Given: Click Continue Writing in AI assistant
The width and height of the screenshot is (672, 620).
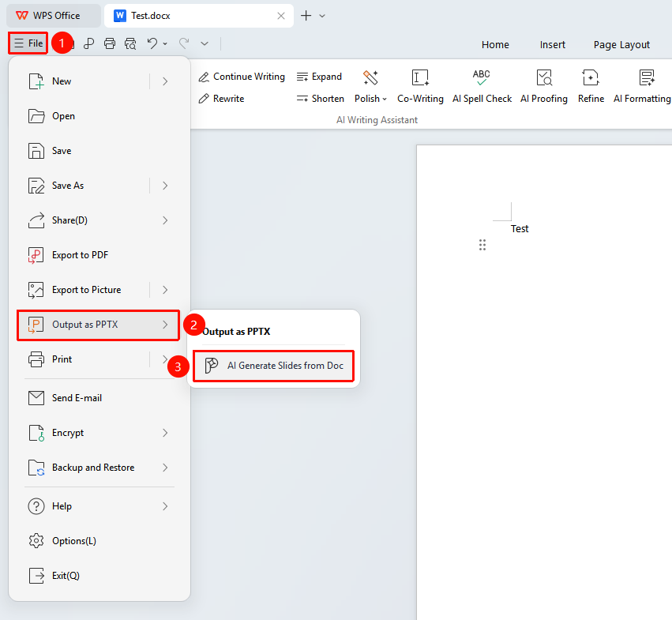Looking at the screenshot, I should pos(242,77).
